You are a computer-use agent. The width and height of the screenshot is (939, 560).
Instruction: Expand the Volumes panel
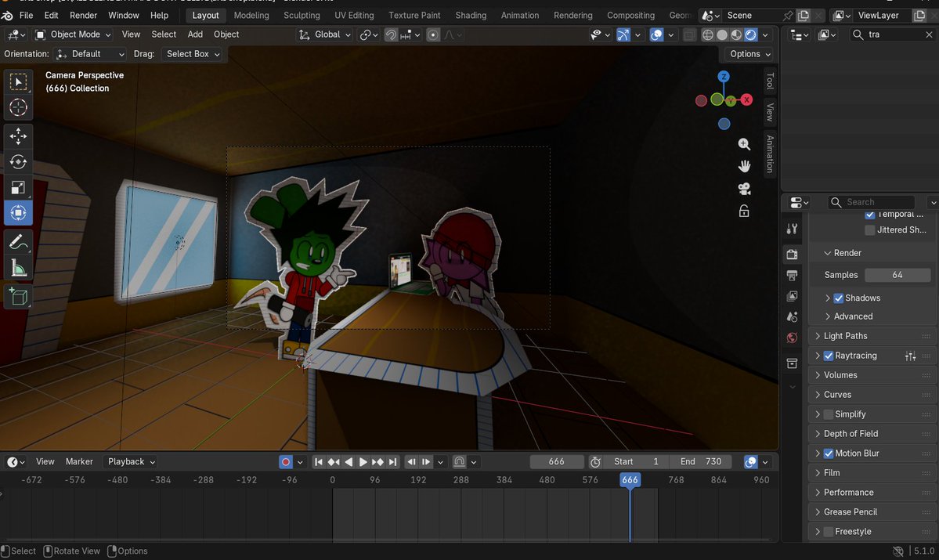[x=840, y=375]
